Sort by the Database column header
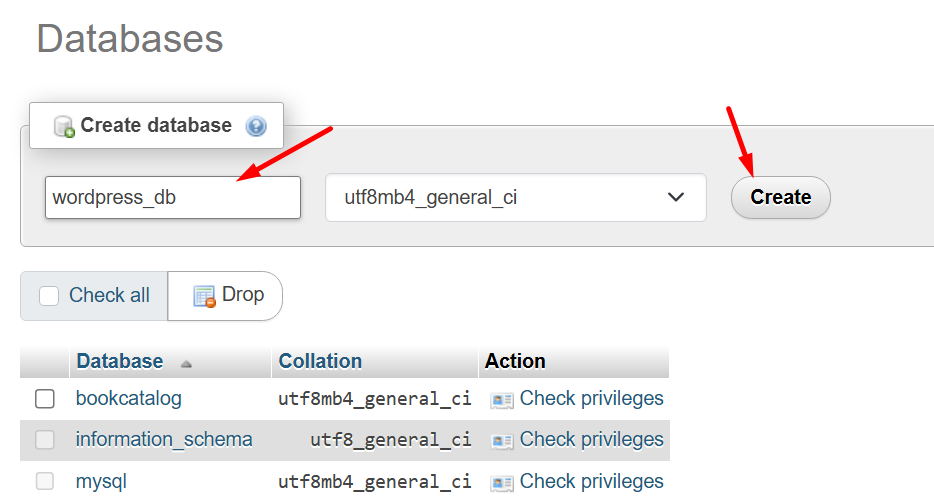934x502 pixels. click(119, 361)
